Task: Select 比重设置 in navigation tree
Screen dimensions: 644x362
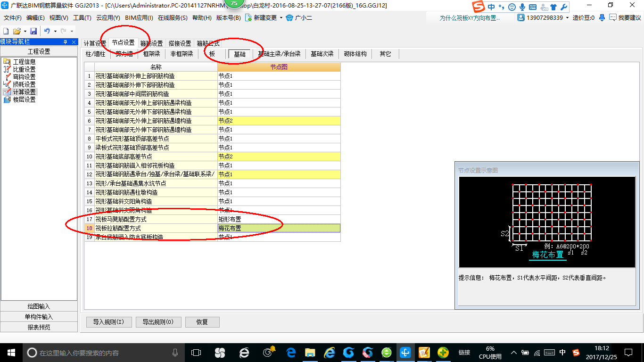Action: click(24, 69)
